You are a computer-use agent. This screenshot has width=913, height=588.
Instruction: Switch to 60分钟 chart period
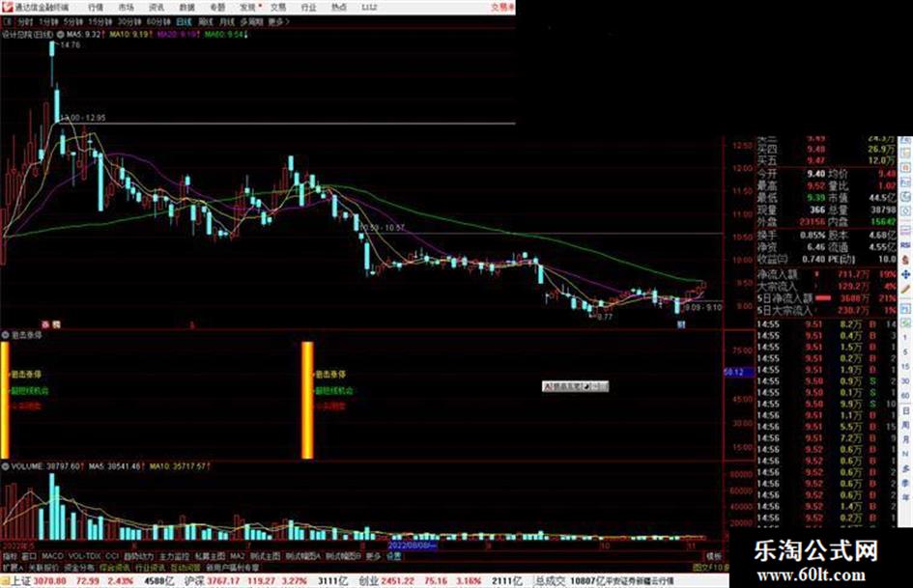click(157, 21)
